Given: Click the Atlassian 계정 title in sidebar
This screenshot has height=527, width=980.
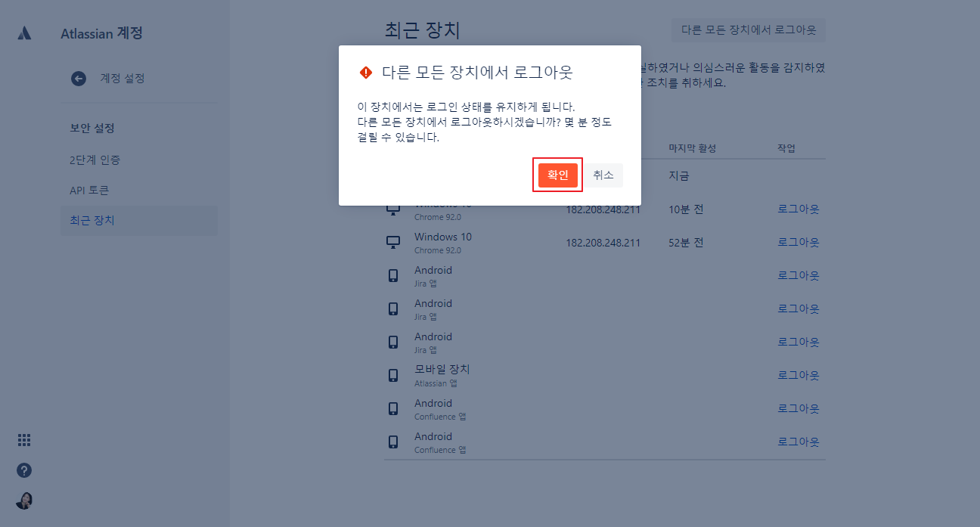Looking at the screenshot, I should [101, 33].
